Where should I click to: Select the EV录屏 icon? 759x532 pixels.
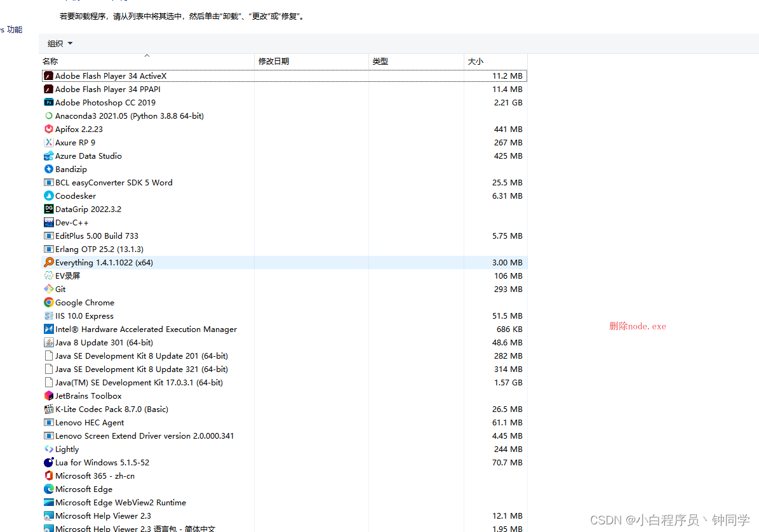48,276
